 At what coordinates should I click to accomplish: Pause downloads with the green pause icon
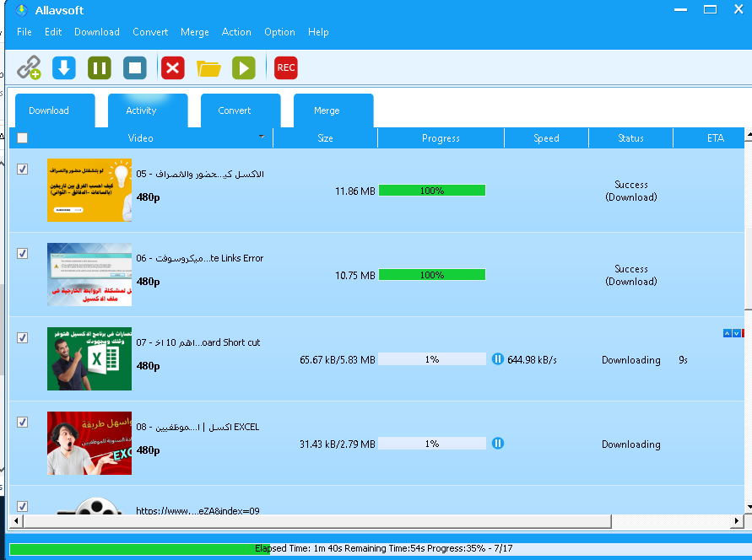100,67
